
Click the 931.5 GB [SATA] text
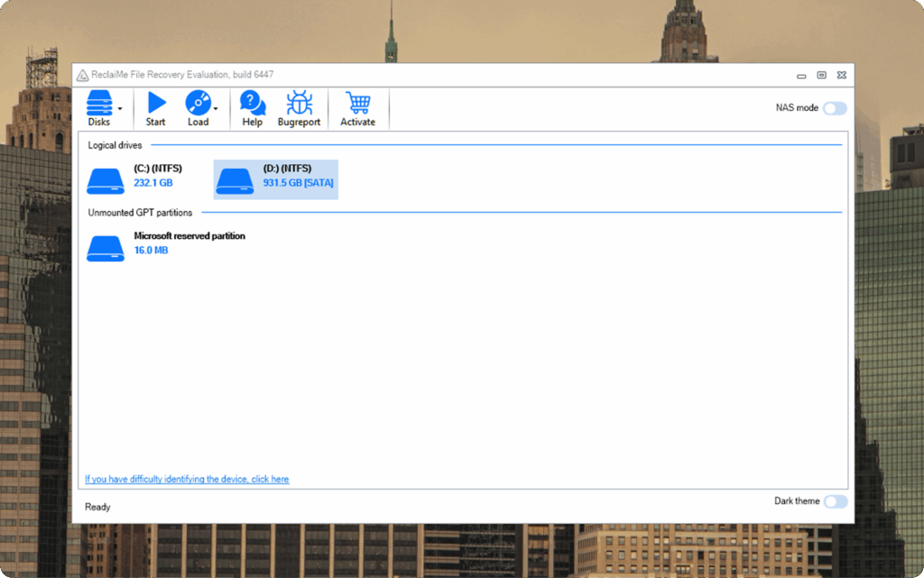pyautogui.click(x=298, y=183)
